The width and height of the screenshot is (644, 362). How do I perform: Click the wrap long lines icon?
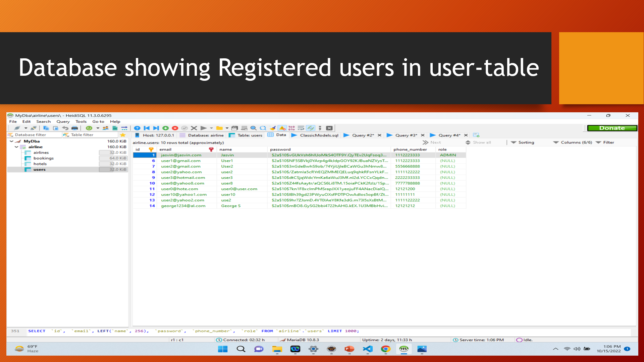[301, 128]
